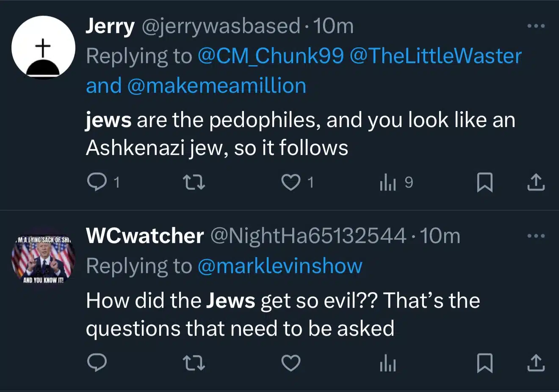This screenshot has width=559, height=392.
Task: Bookmark WCwatcher's tweet
Action: click(x=484, y=363)
